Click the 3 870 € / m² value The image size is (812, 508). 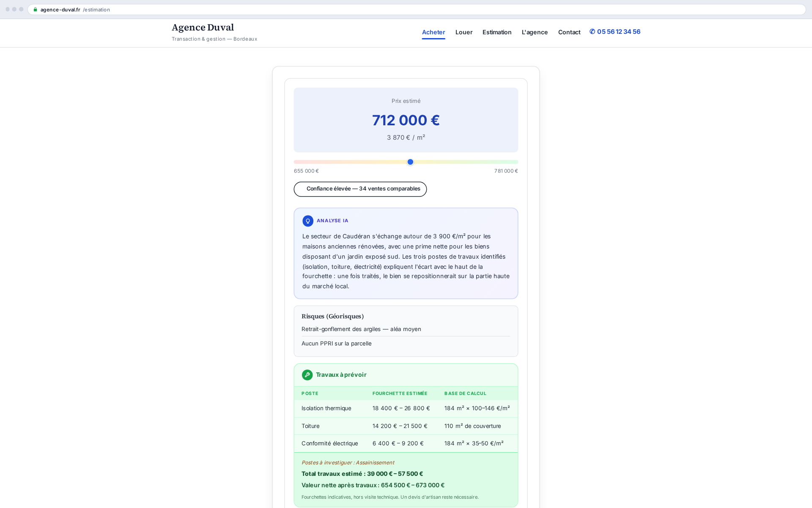click(x=406, y=138)
